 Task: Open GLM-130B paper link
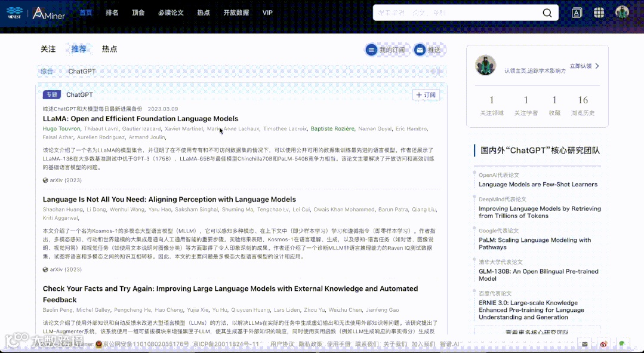[538, 275]
